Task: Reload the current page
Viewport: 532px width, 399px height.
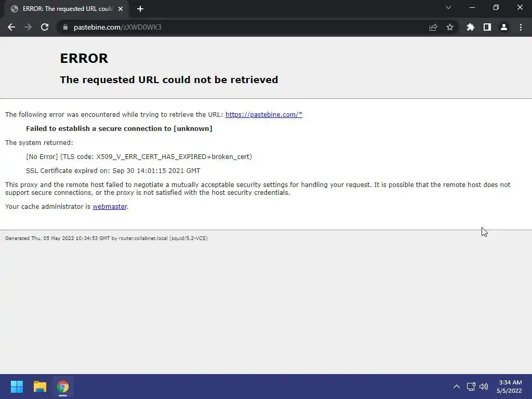Action: coord(45,27)
